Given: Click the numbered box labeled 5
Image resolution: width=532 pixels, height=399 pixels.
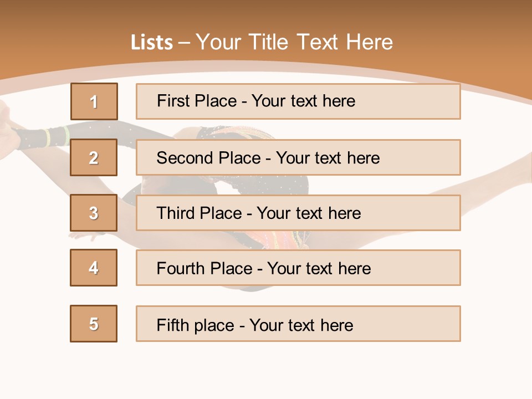Looking at the screenshot, I should pos(94,324).
